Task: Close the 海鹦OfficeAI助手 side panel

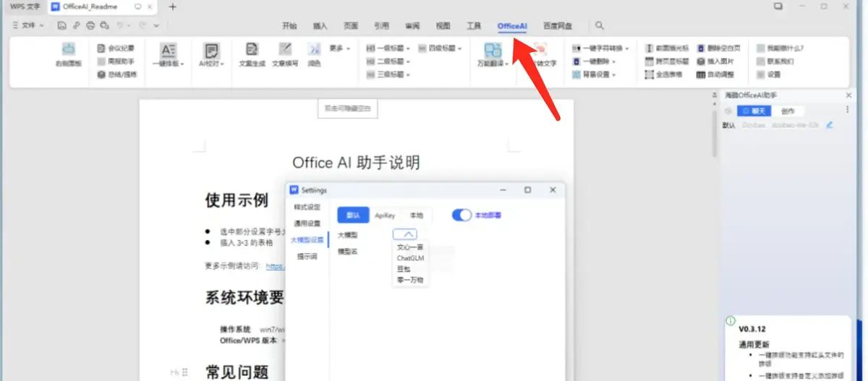Action: coord(848,95)
